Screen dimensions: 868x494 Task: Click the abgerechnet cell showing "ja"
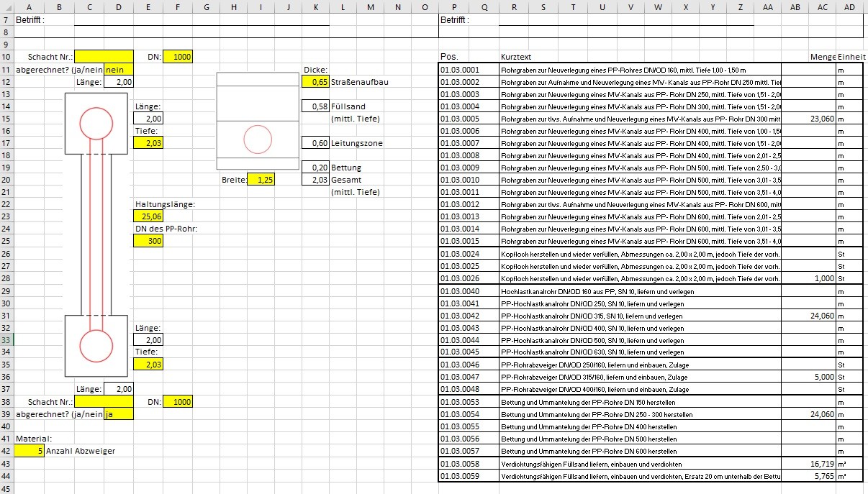(119, 415)
